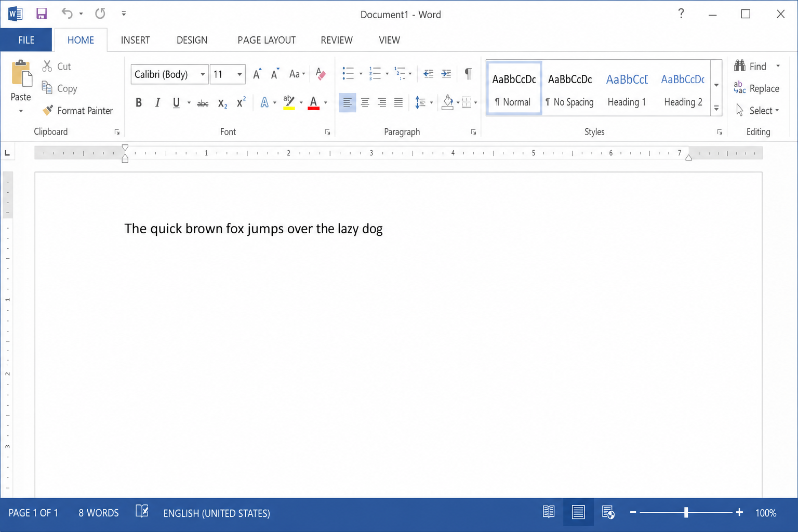Toggle Show/Hide paragraph marks
This screenshot has height=532, width=798.
point(468,74)
